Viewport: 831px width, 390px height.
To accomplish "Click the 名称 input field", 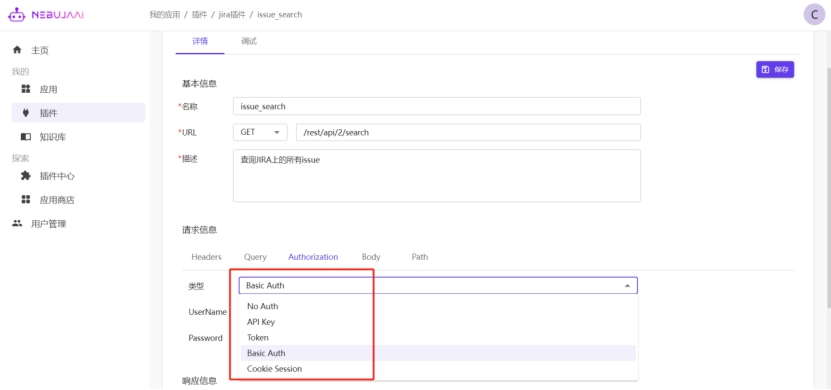I will pos(437,106).
